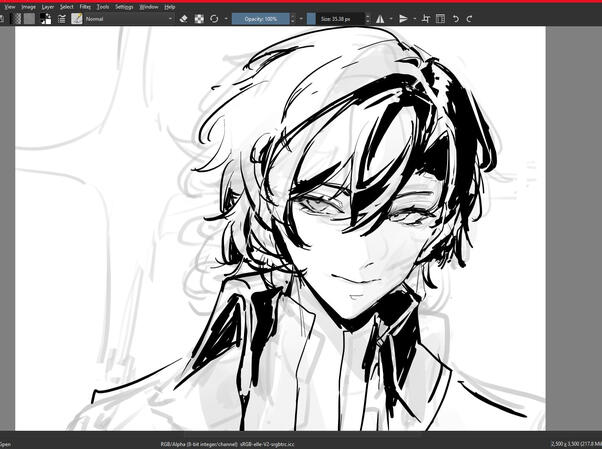Click the fill gradient swatch

tap(16, 18)
